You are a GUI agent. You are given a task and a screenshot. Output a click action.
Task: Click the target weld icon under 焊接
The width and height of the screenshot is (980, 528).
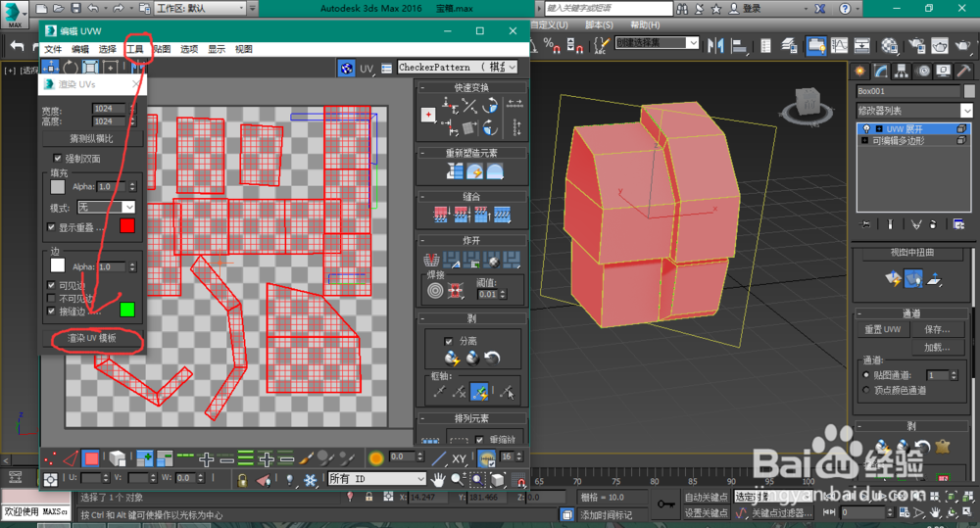pos(436,290)
